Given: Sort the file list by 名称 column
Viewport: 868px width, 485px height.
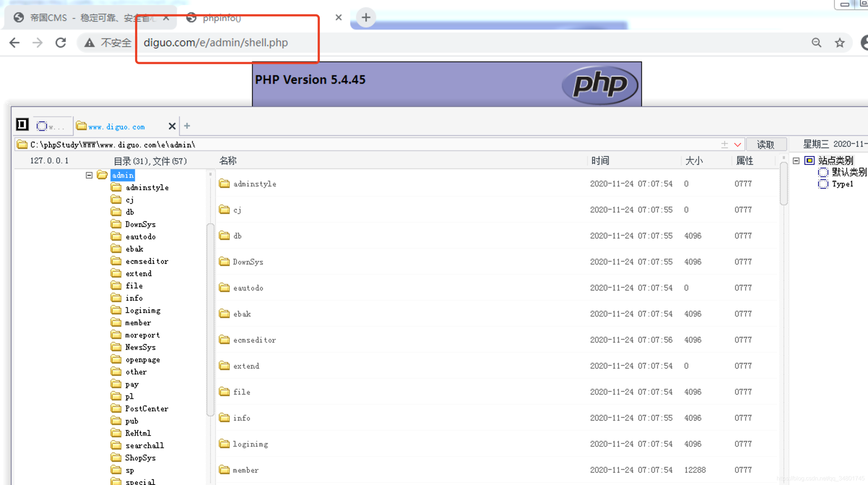Looking at the screenshot, I should pyautogui.click(x=228, y=161).
